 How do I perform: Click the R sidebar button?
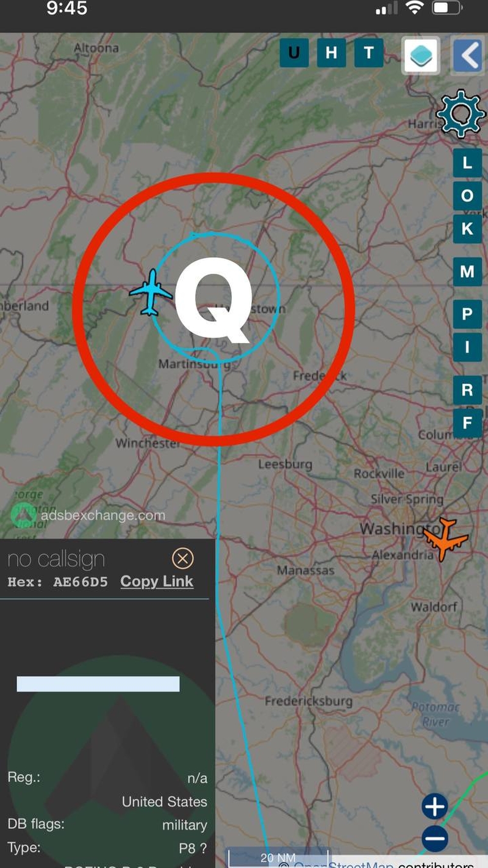(x=467, y=390)
